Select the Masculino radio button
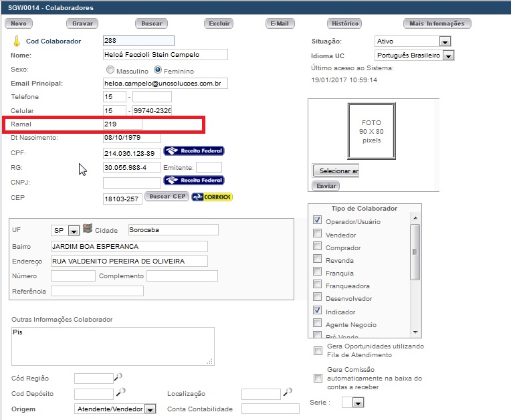 click(x=110, y=70)
